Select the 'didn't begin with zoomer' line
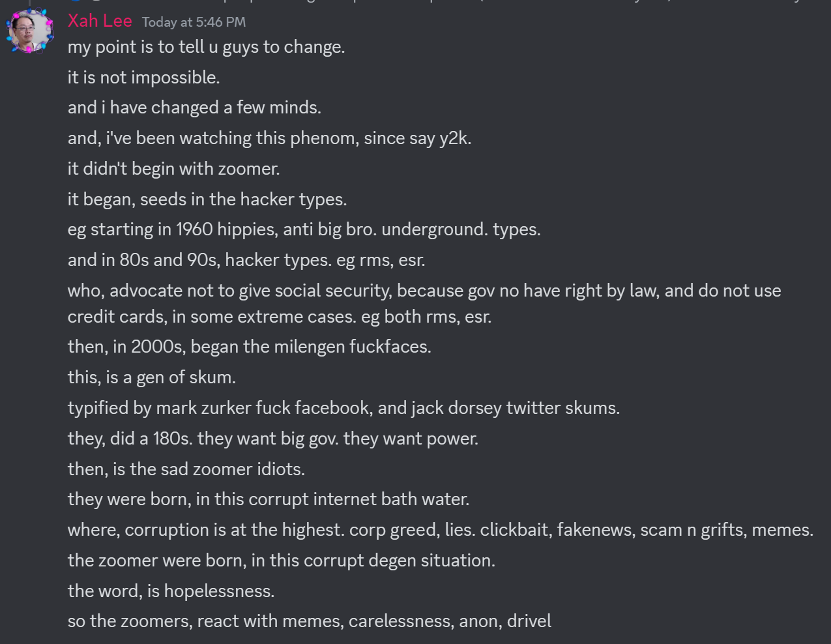Image resolution: width=831 pixels, height=644 pixels. [x=173, y=169]
